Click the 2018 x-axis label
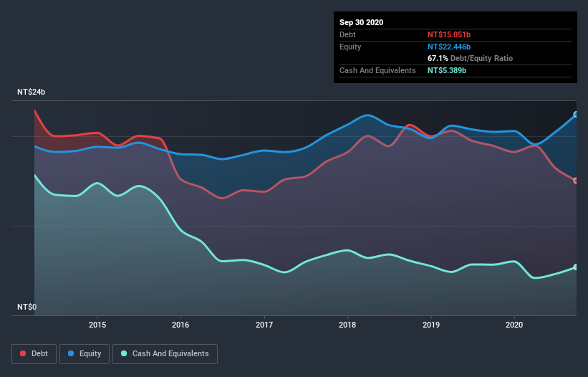Screen dimensions: 588x377 tap(347, 325)
